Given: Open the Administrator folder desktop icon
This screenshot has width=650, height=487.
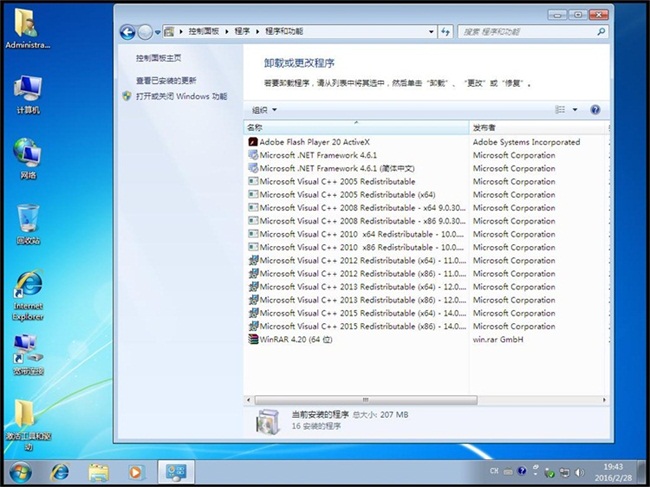Looking at the screenshot, I should [27, 29].
